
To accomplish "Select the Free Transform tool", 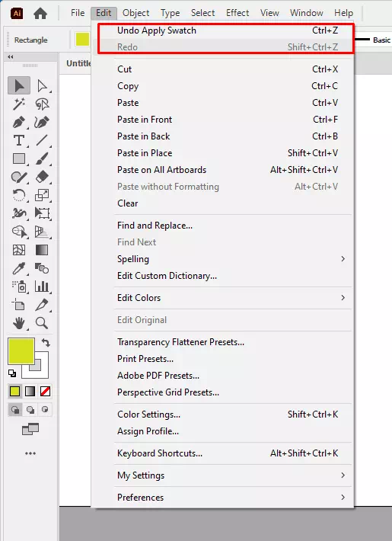I will (42, 213).
